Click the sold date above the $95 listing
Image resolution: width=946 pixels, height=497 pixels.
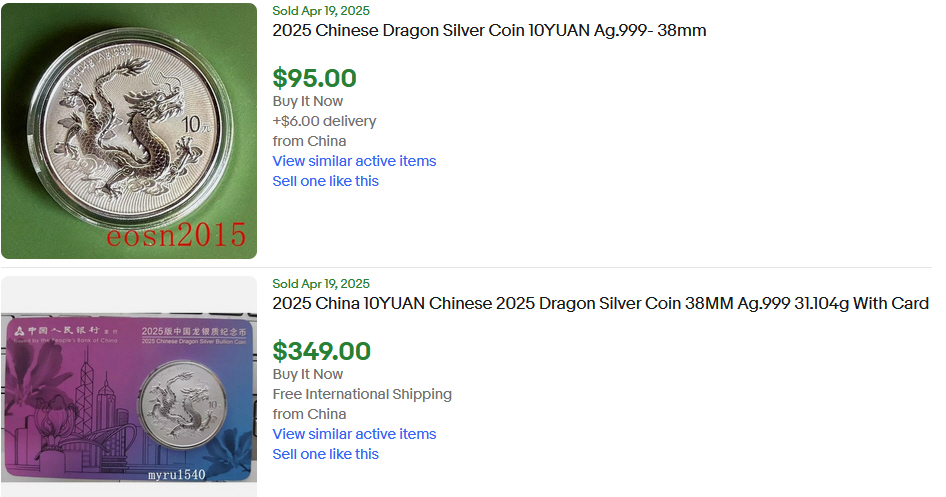point(321,11)
